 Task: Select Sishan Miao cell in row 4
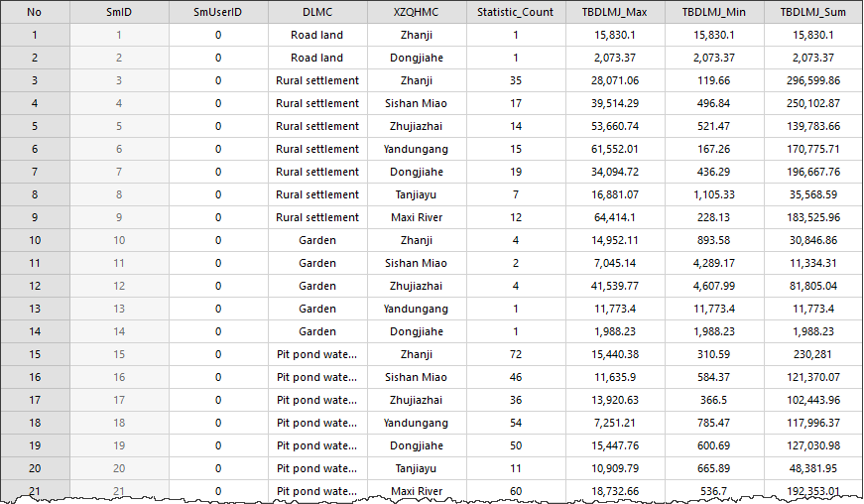pos(416,103)
